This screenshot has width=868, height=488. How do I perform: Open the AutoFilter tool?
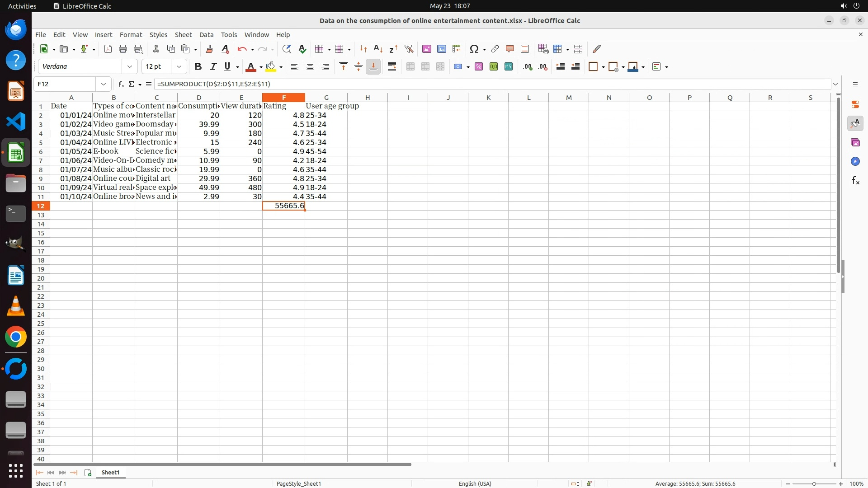coord(409,49)
